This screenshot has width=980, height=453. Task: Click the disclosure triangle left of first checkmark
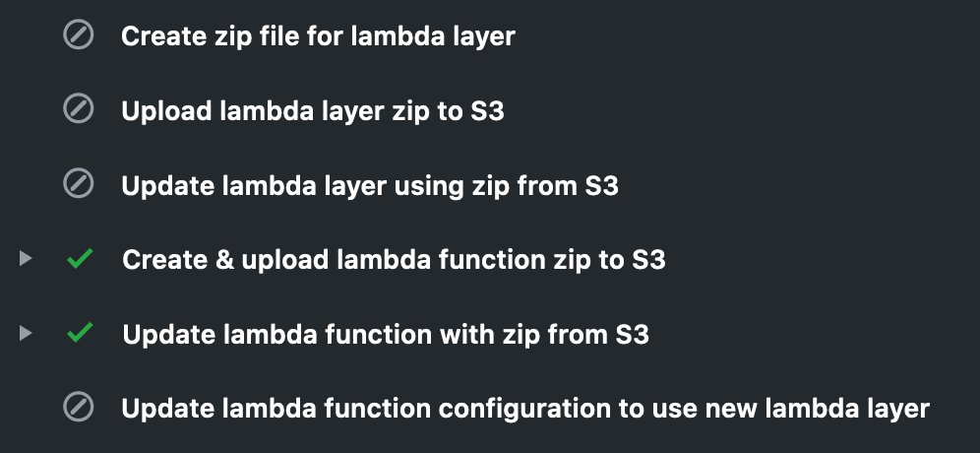coord(26,260)
